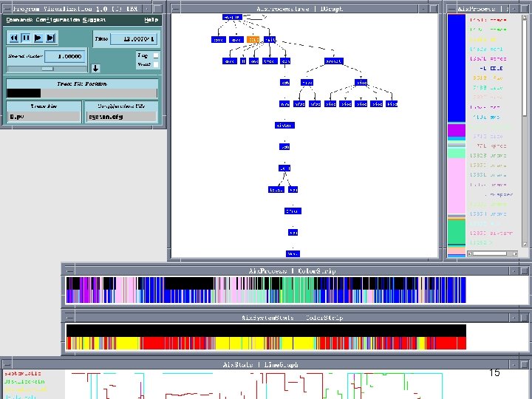Click the down arrow button beside speed slider
Image resolution: width=532 pixels, height=399 pixels.
point(95,68)
